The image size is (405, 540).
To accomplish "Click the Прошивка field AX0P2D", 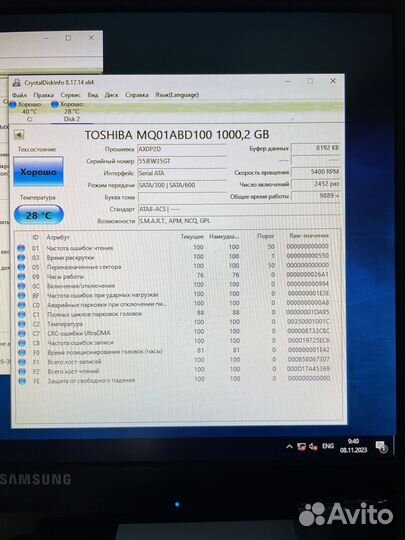I will coord(182,149).
